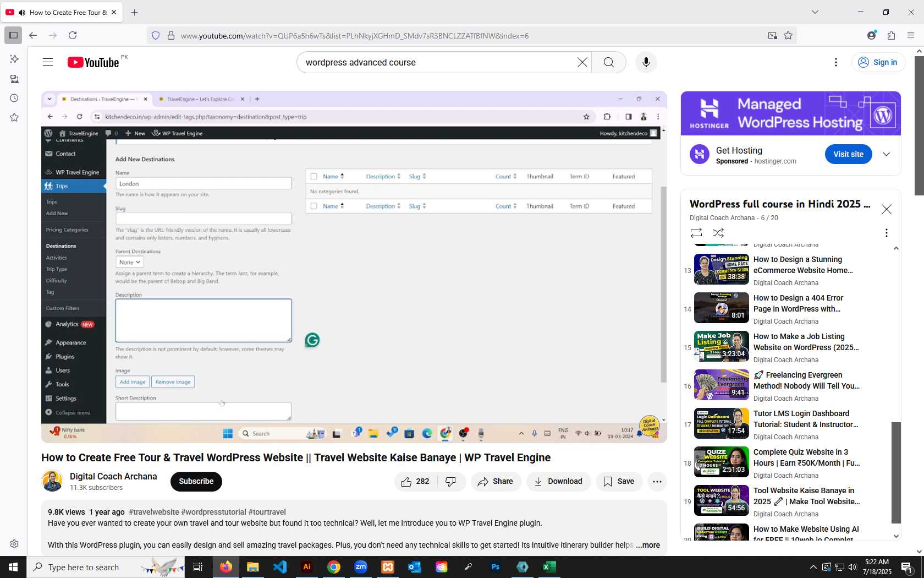Click the URL address bar
The width and height of the screenshot is (924, 578).
click(470, 36)
